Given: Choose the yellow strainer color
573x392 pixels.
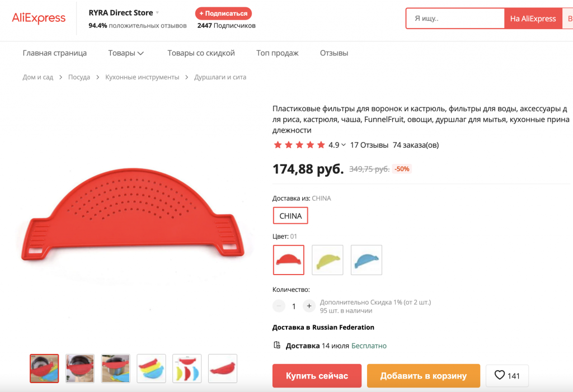Looking at the screenshot, I should pyautogui.click(x=327, y=260).
